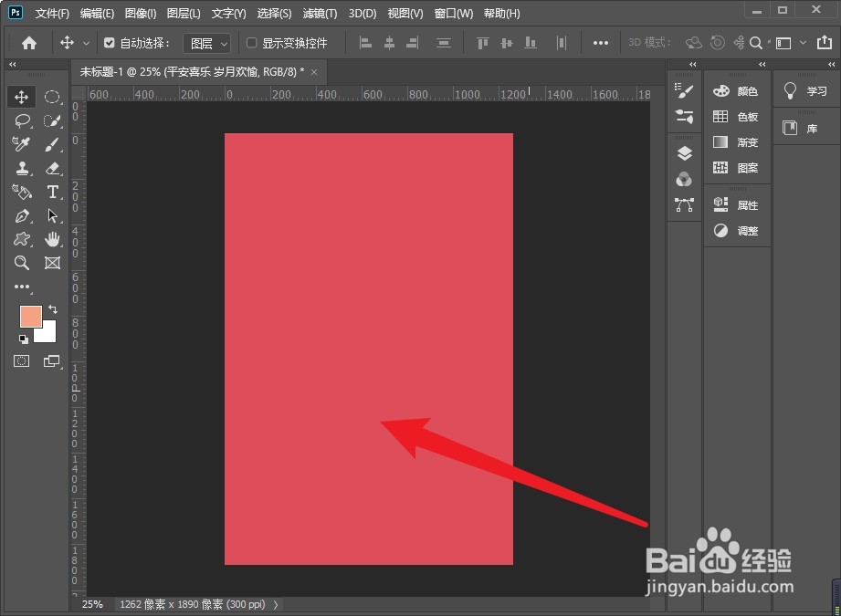Open the 颜色 (Color) panel
Image resolution: width=841 pixels, height=616 pixels.
(736, 91)
